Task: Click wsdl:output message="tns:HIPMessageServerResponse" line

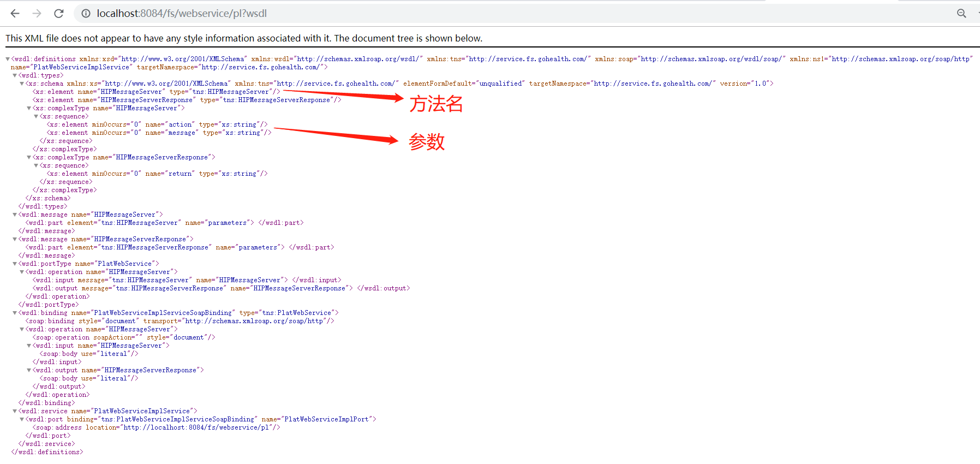Action: (221, 288)
